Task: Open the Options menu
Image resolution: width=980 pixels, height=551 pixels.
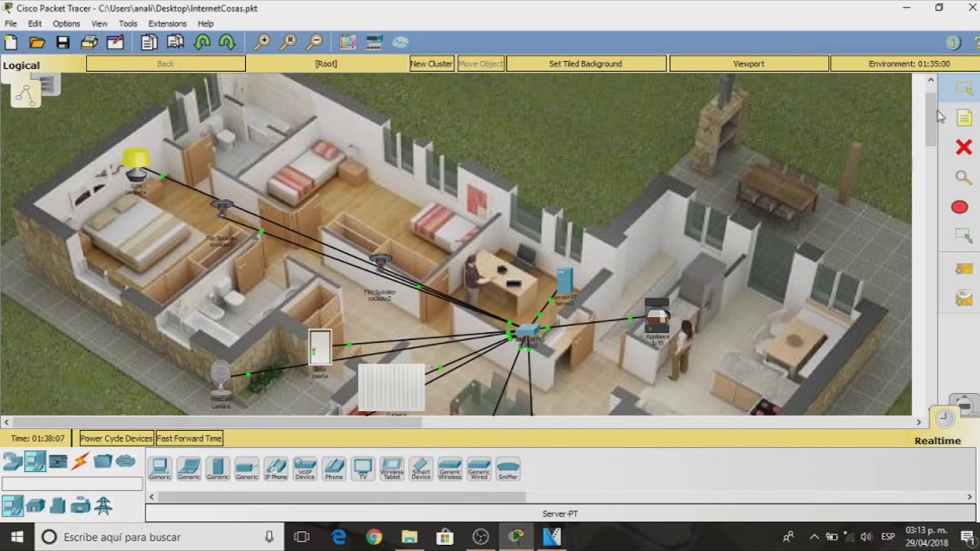Action: [66, 24]
